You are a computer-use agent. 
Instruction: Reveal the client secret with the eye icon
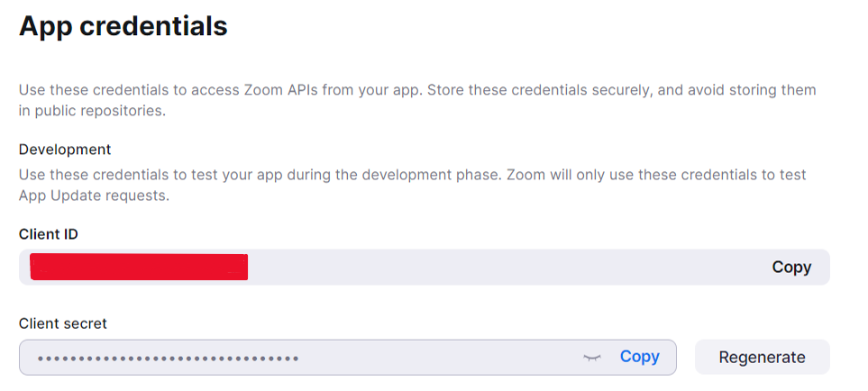click(x=592, y=358)
